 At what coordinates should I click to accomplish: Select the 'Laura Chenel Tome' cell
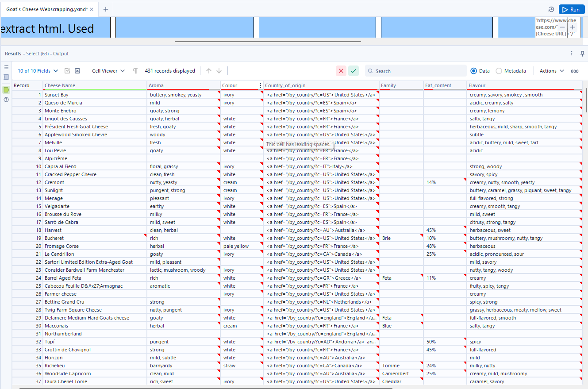(95, 381)
